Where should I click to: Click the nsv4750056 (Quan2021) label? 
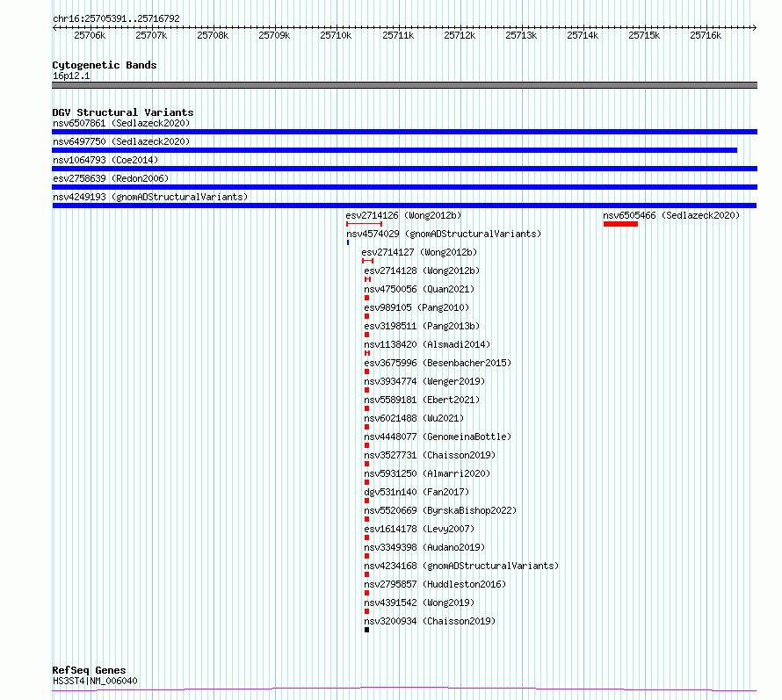coord(419,289)
